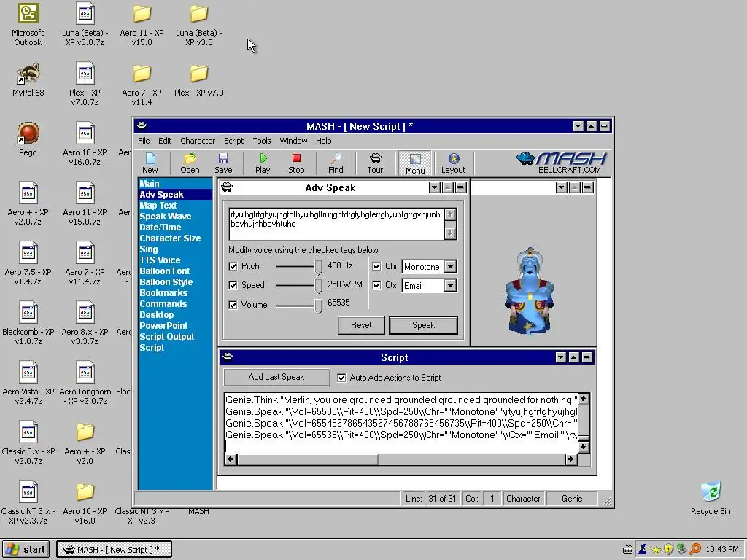Click inside the speech text input box

tap(336, 224)
